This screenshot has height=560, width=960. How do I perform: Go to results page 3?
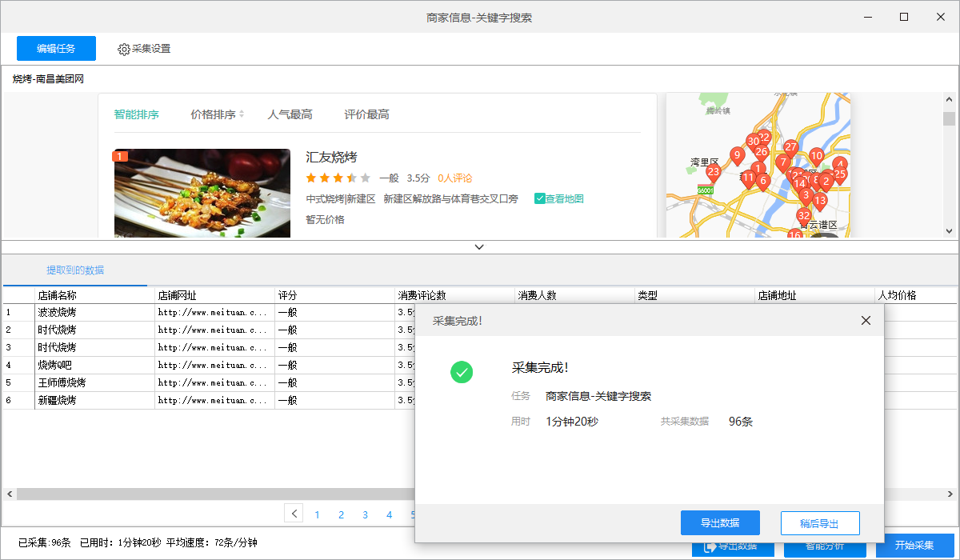(365, 515)
